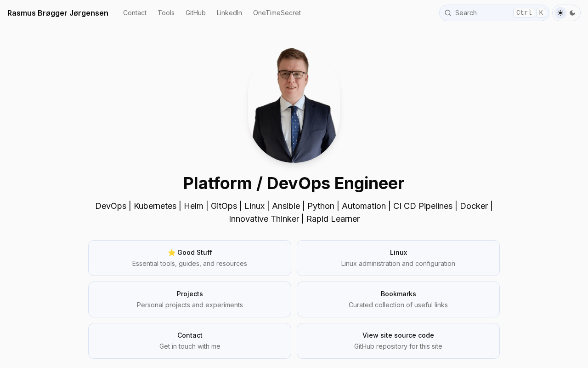
Task: Click the K keyboard shortcut badge
Action: [x=541, y=13]
